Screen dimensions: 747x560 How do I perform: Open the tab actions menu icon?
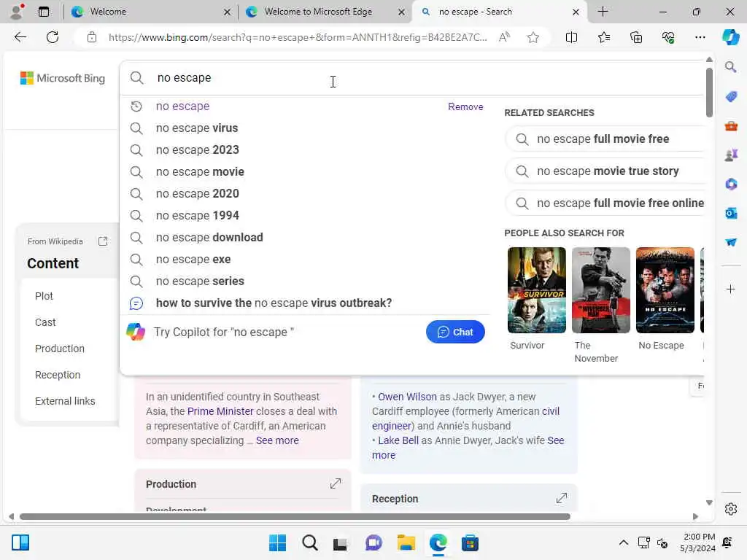[43, 12]
